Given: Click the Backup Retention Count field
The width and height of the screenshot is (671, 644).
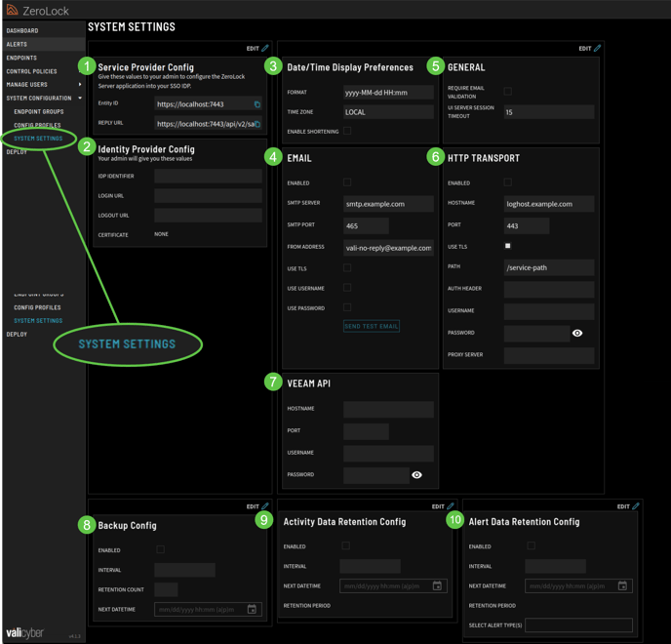Looking at the screenshot, I should 166,589.
